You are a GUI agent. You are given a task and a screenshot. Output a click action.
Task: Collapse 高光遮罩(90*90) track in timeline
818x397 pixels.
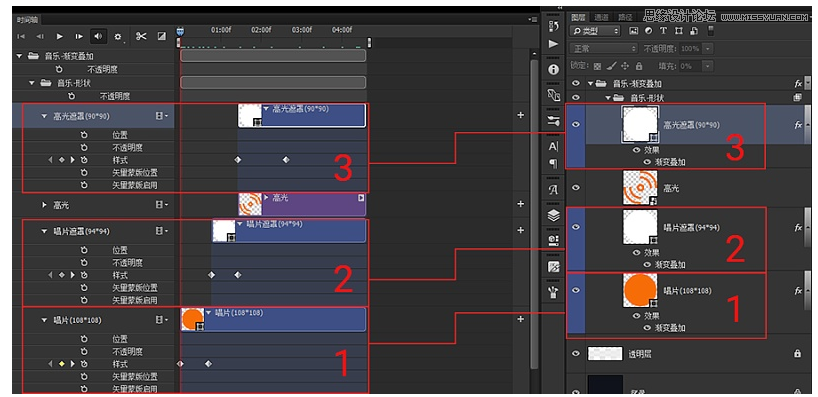pyautogui.click(x=44, y=116)
